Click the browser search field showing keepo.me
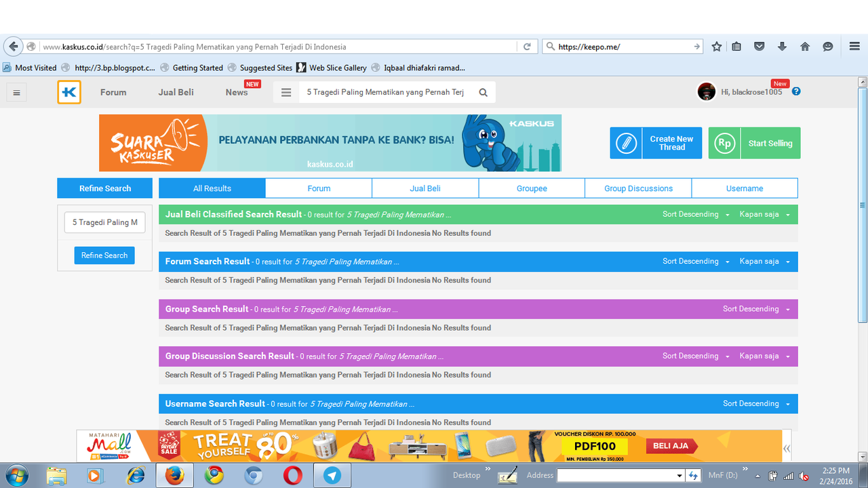The height and width of the screenshot is (488, 868). point(623,47)
